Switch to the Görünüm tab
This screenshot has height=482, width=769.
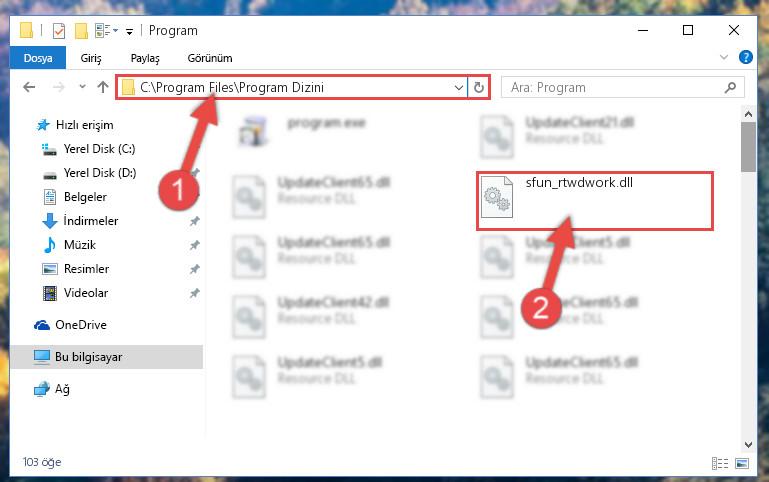[x=210, y=58]
